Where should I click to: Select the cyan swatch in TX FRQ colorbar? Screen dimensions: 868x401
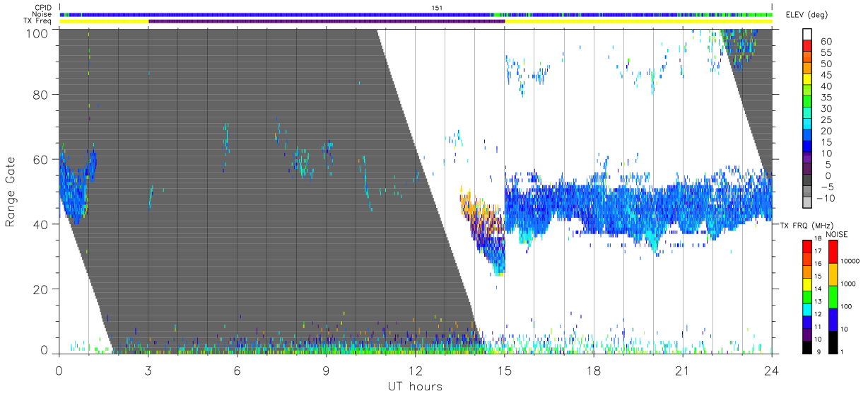809,310
